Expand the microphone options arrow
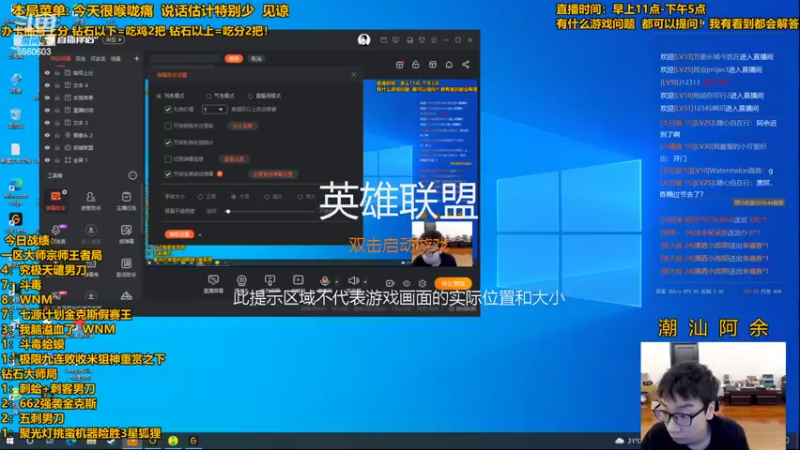Image resolution: width=800 pixels, height=450 pixels. 336,282
